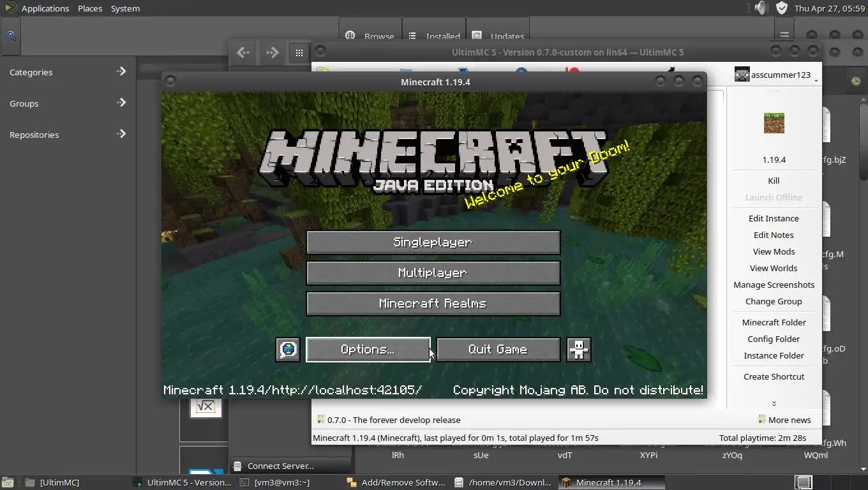
Task: Expand Categories in software manager
Action: click(x=67, y=71)
